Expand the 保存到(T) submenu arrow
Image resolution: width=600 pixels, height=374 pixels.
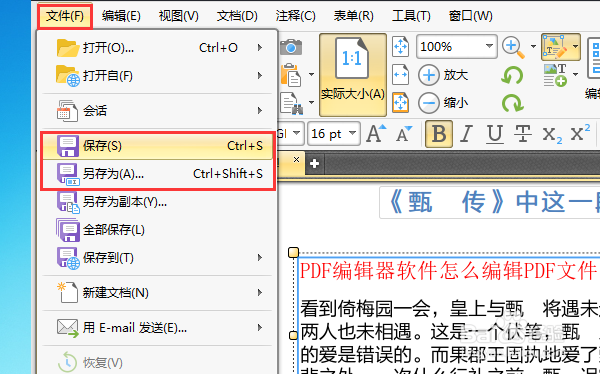pos(260,258)
